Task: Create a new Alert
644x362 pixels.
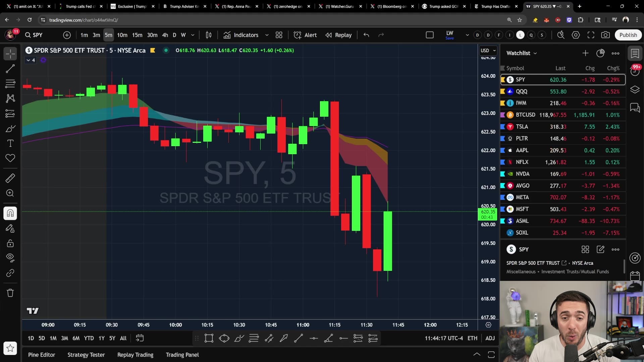Action: coord(305,35)
